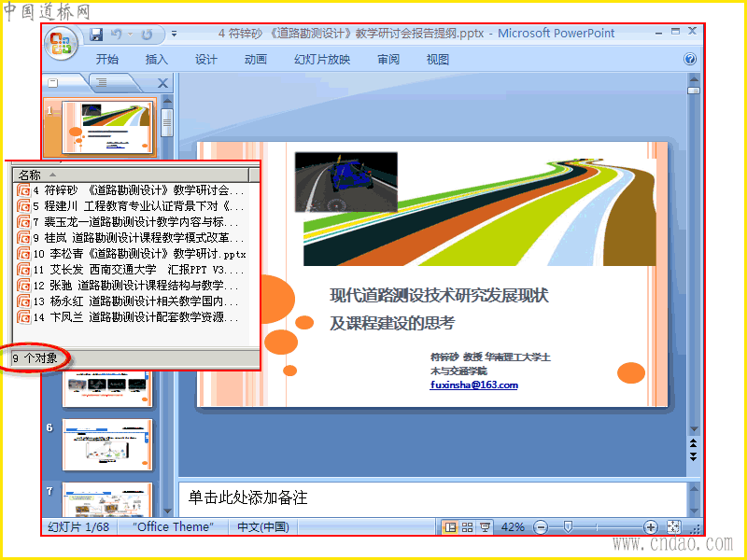Screen dimensions: 747x560
Task: Click notes pane scroll up arrow
Action: click(694, 489)
